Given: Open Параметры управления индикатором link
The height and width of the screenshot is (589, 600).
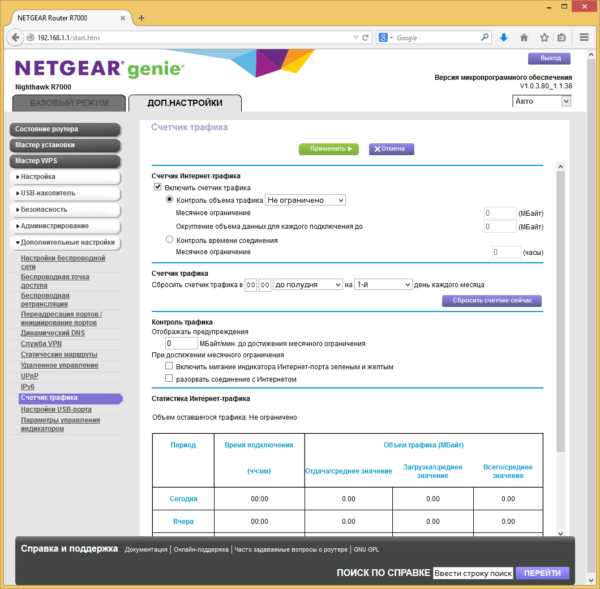Looking at the screenshot, I should 60,424.
